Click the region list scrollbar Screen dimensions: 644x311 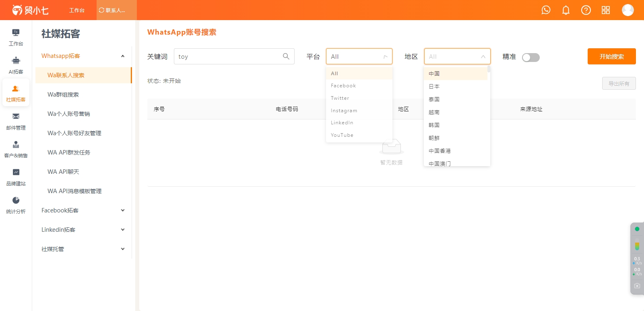click(489, 69)
